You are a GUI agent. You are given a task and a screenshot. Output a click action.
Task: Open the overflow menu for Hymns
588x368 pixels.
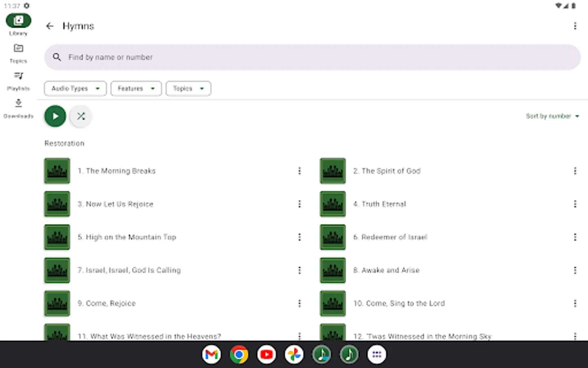(x=575, y=26)
